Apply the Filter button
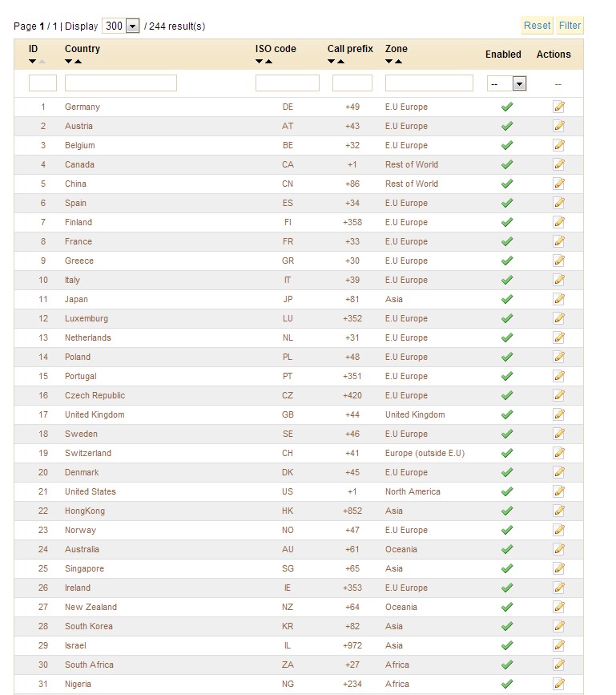The width and height of the screenshot is (616, 695). [x=570, y=26]
